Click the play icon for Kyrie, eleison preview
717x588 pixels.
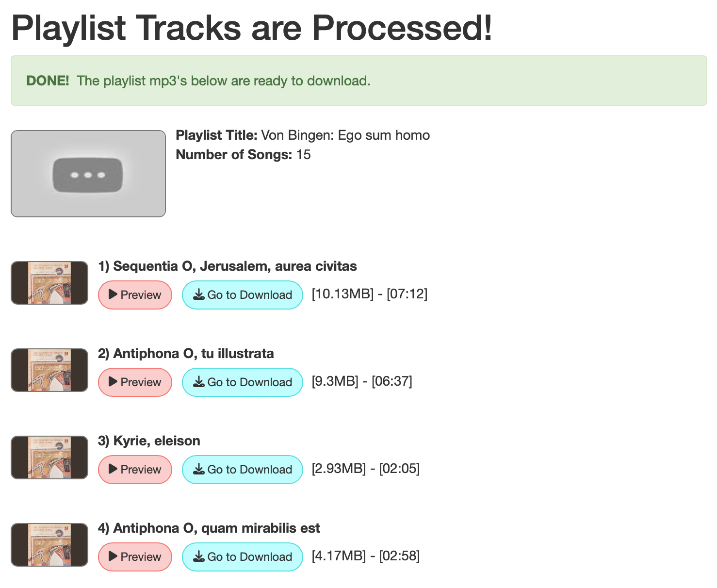click(x=113, y=469)
